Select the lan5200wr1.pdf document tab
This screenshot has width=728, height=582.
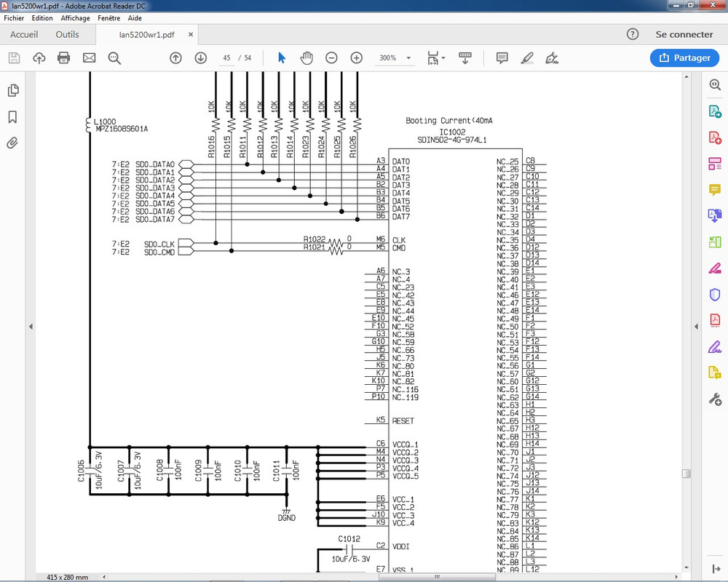coord(147,35)
